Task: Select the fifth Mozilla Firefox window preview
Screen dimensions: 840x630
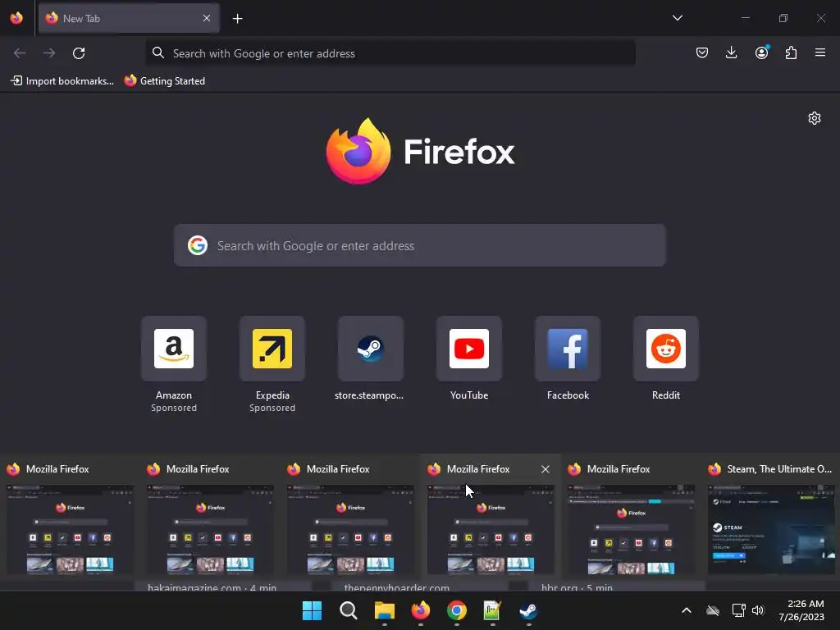Action: 631,518
